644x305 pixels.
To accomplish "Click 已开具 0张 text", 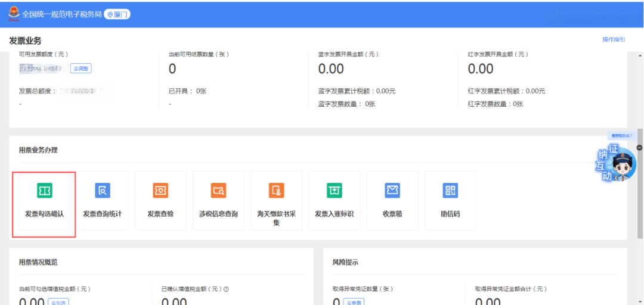I will (x=188, y=91).
